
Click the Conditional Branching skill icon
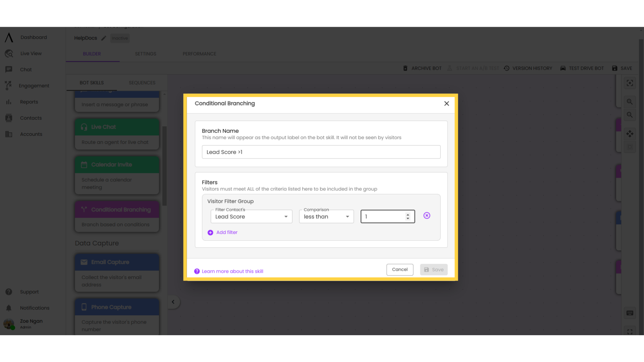click(84, 209)
